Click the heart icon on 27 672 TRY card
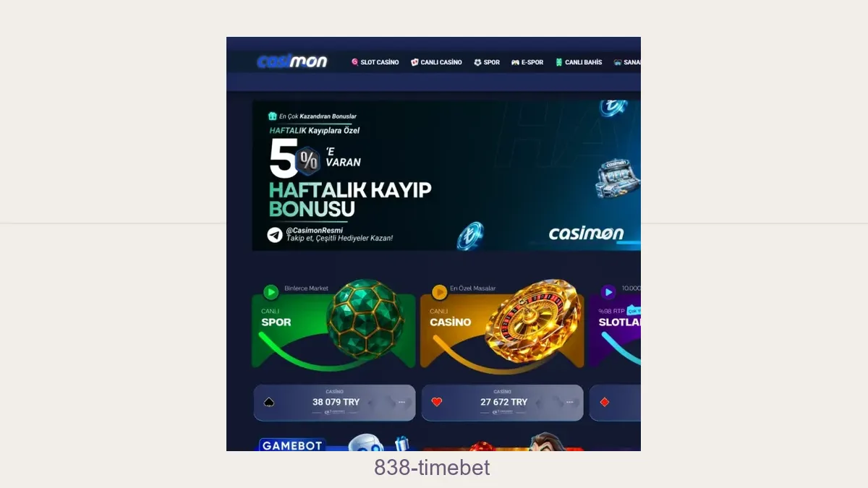This screenshot has height=488, width=868. 437,402
